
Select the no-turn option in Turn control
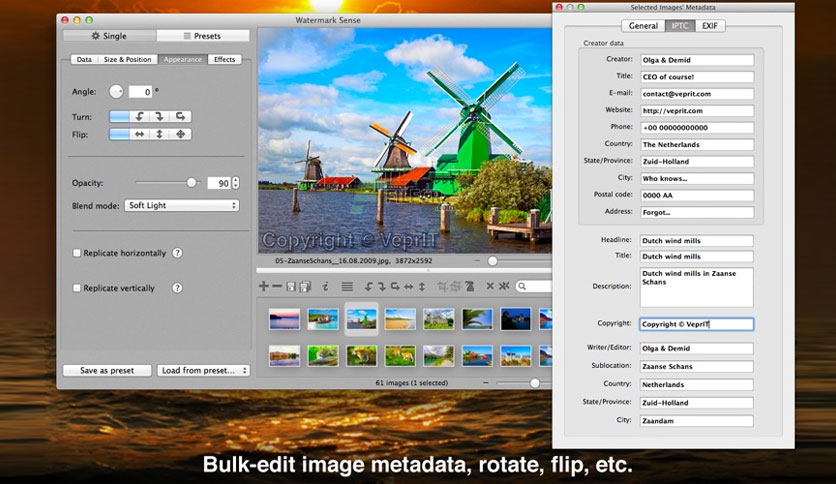tap(119, 116)
